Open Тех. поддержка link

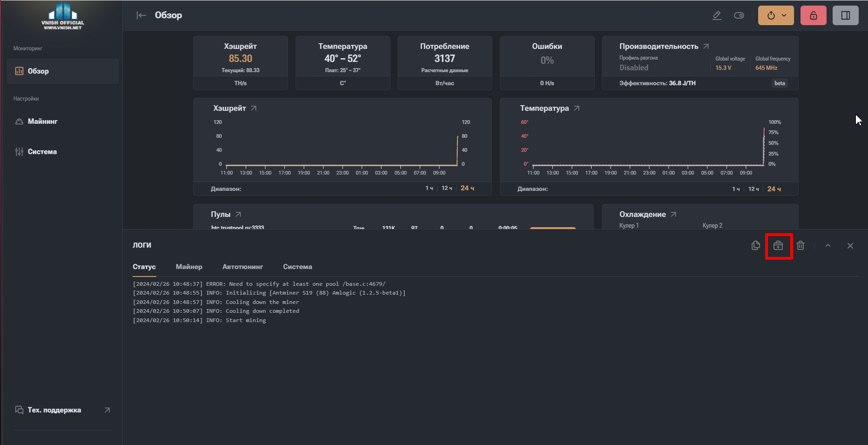tap(63, 410)
